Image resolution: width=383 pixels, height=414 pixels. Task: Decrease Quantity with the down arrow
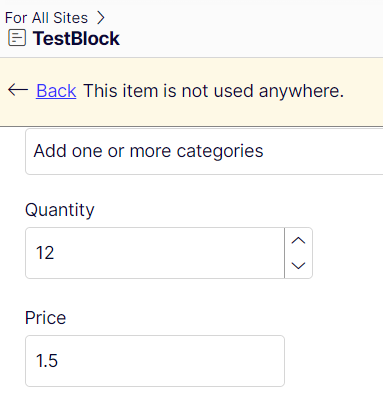pyautogui.click(x=298, y=266)
